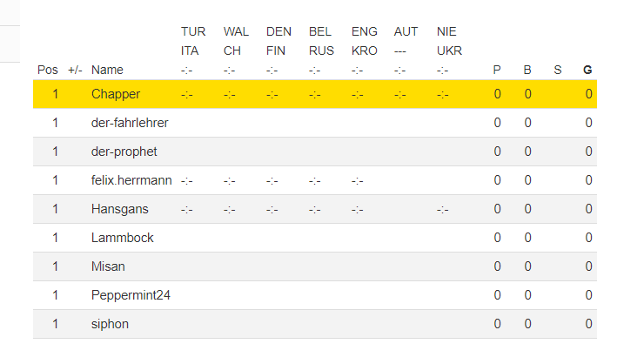The height and width of the screenshot is (364, 644).
Task: Open felix.herrmann's profile name
Action: point(131,180)
